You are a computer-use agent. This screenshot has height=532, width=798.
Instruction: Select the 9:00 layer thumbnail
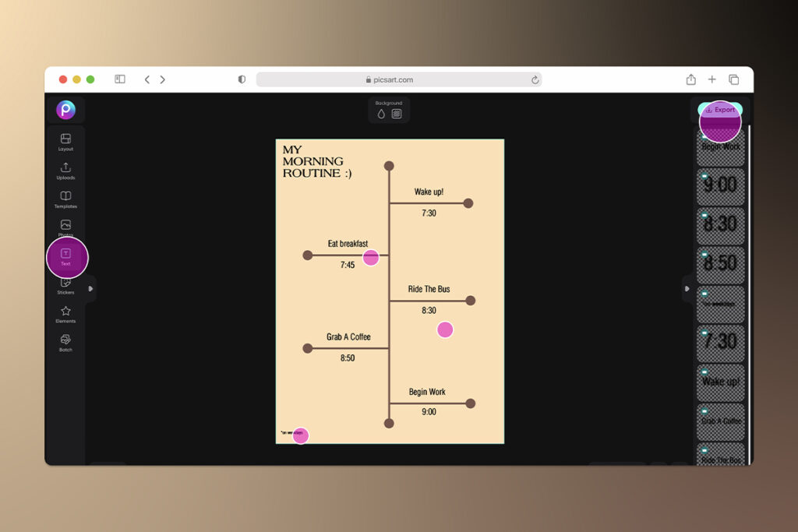[720, 185]
